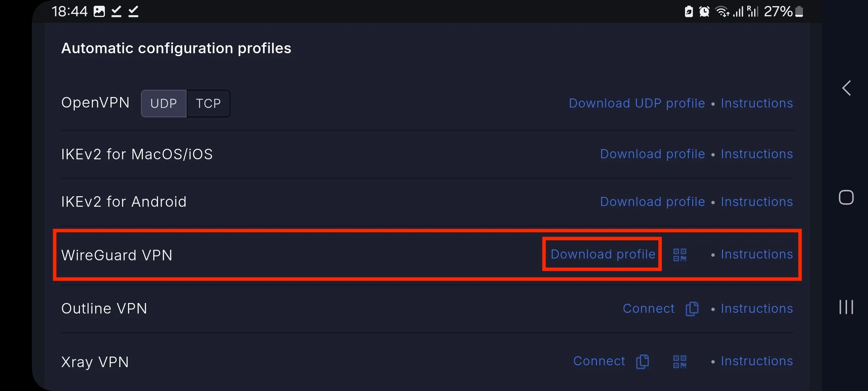Connect to Outline VPN

[x=648, y=309]
